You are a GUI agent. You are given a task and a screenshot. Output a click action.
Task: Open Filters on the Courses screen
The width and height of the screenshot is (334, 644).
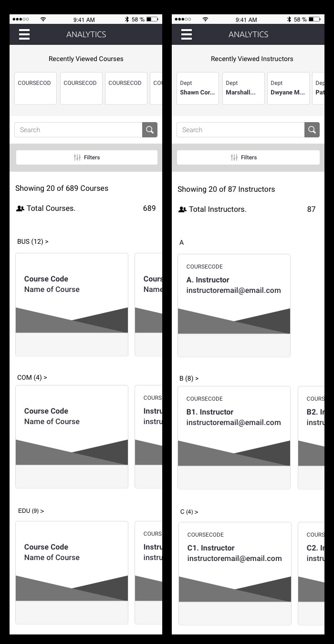pos(87,157)
